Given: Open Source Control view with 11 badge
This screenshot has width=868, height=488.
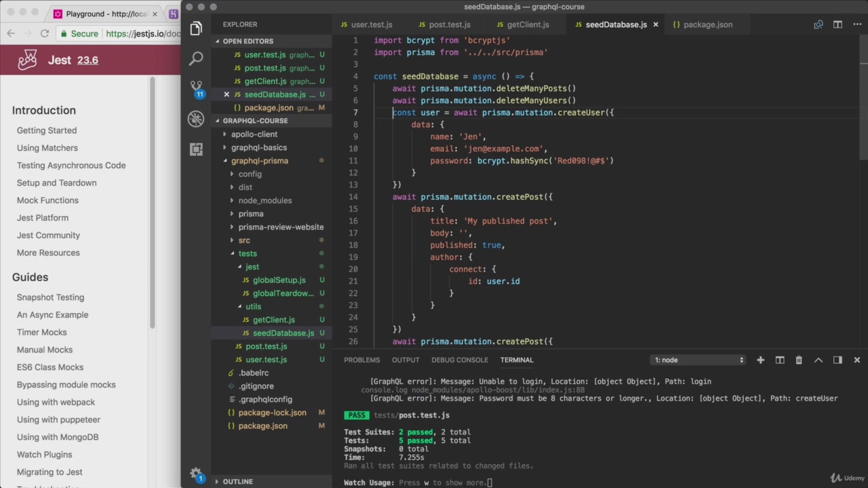Looking at the screenshot, I should pos(196,89).
